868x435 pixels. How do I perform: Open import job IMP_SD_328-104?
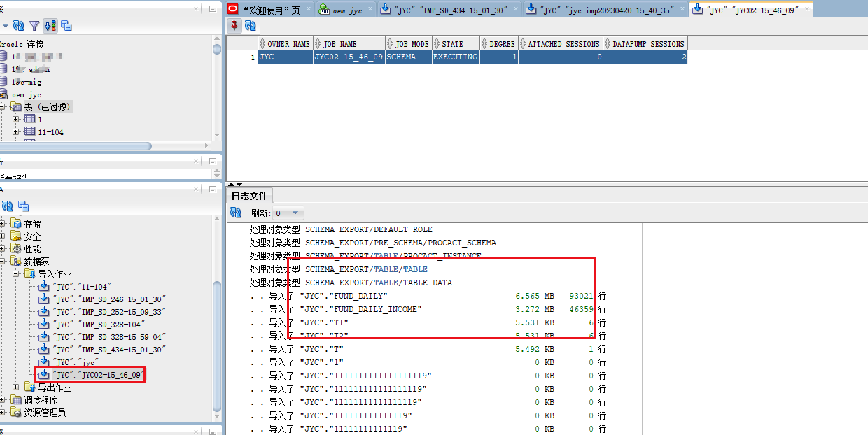coord(97,325)
